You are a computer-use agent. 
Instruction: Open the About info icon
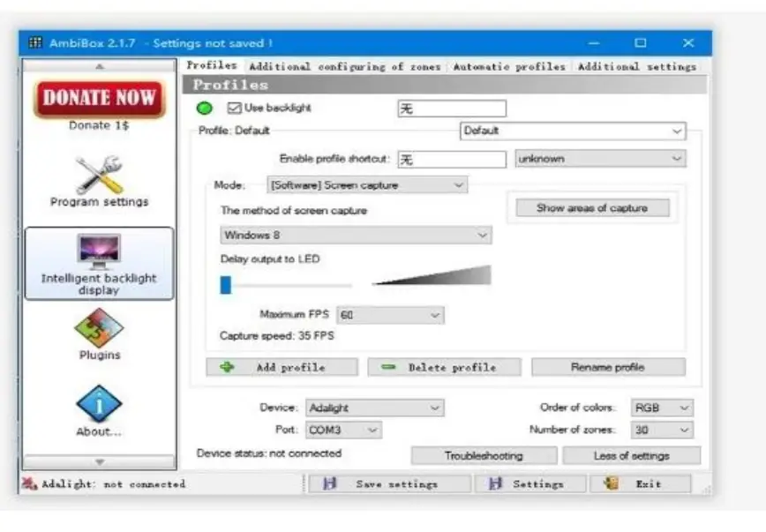tap(99, 403)
